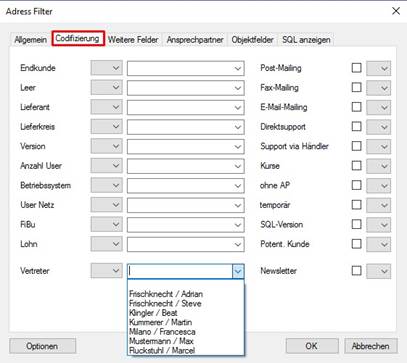
Task: Collapse the Vertreter dropdown list arrow
Action: pyautogui.click(x=238, y=271)
